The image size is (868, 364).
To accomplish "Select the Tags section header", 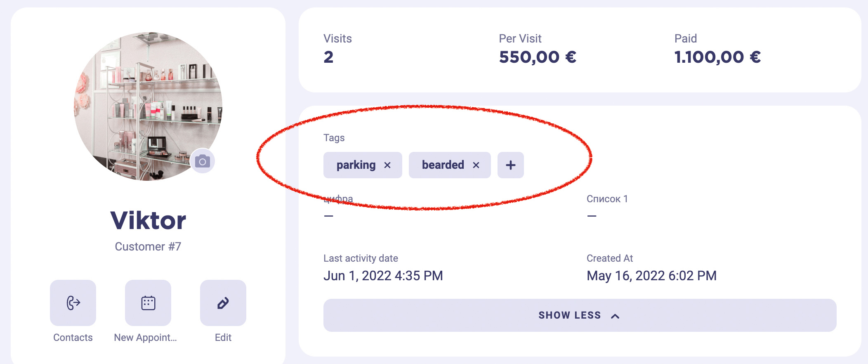I will click(334, 138).
